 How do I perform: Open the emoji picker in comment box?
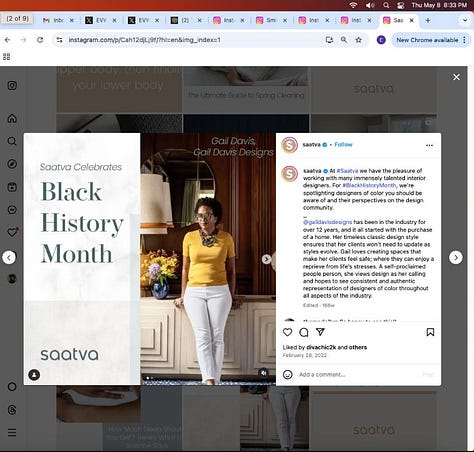click(288, 374)
